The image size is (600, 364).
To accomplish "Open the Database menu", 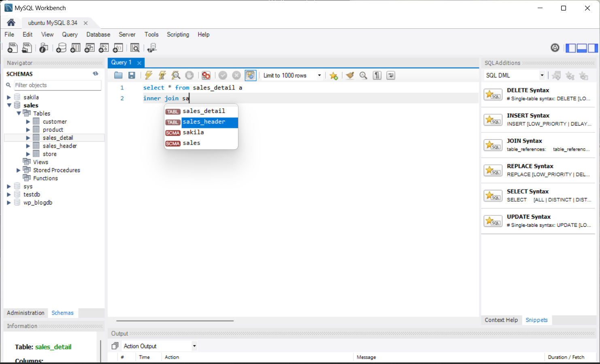I will coord(98,34).
